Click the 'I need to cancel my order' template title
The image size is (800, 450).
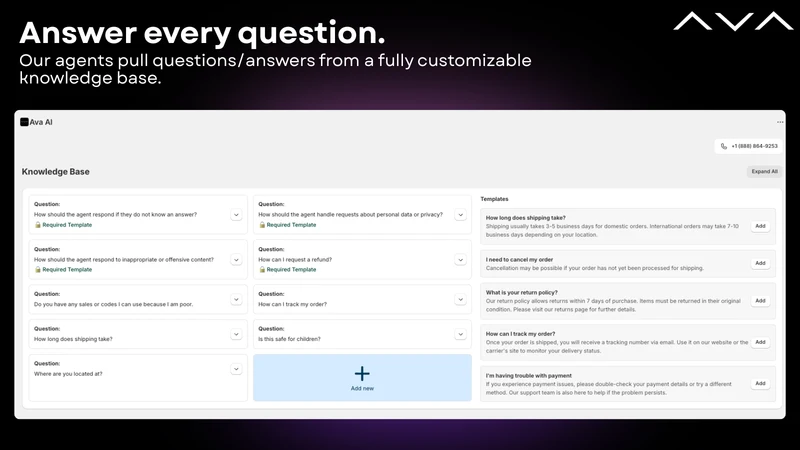[x=519, y=260]
